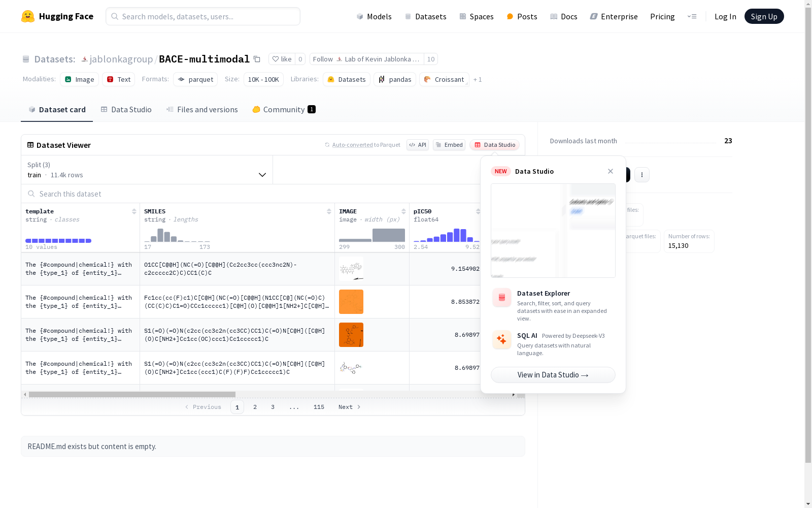Open Enterprise in the top navigation
Screen dimensions: 812x508
tap(614, 16)
